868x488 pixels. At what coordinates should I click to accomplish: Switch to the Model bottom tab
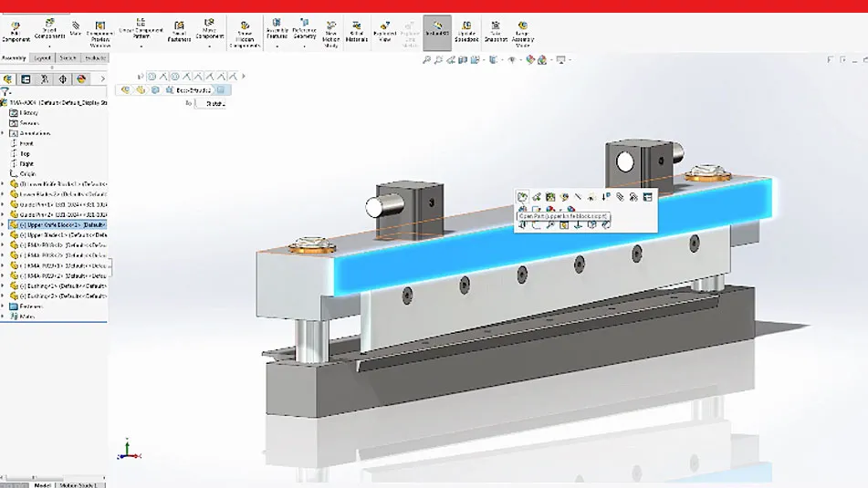pos(42,485)
